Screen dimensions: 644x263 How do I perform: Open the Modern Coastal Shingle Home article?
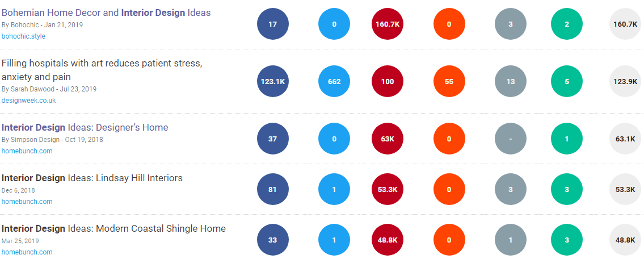(113, 228)
